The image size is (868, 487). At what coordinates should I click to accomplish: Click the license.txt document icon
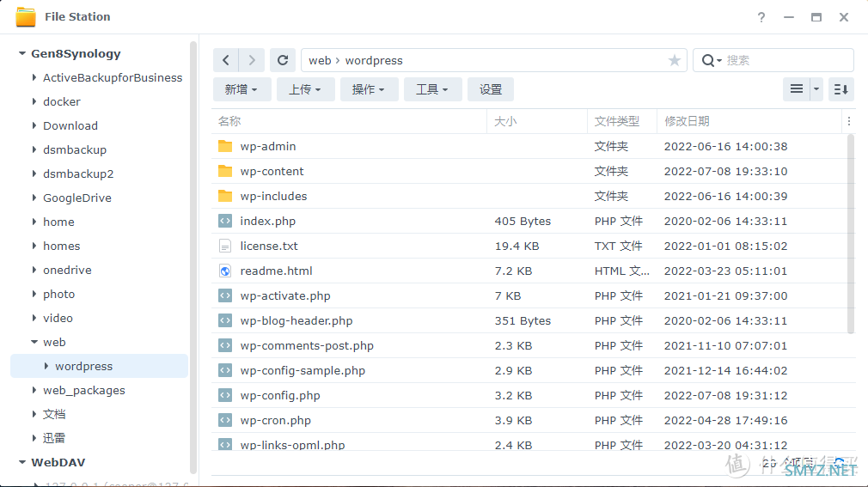click(x=225, y=246)
